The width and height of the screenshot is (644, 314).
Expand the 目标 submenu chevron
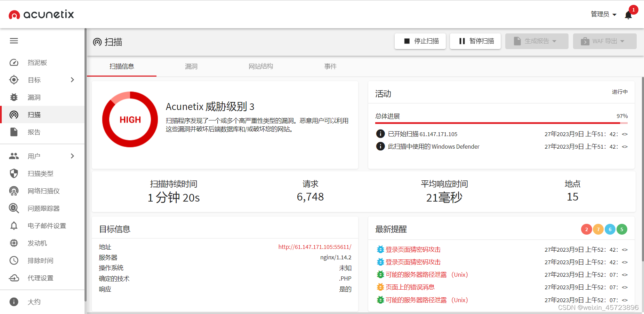72,80
